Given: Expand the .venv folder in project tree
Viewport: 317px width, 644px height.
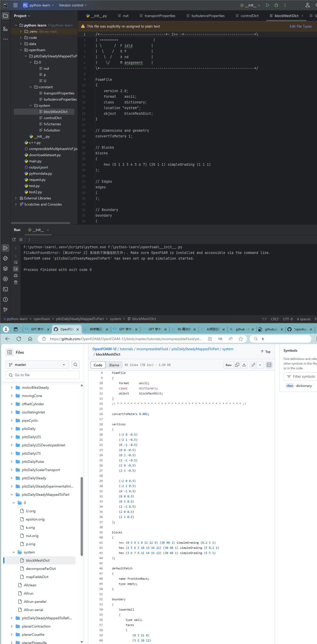Looking at the screenshot, I should (x=21, y=31).
